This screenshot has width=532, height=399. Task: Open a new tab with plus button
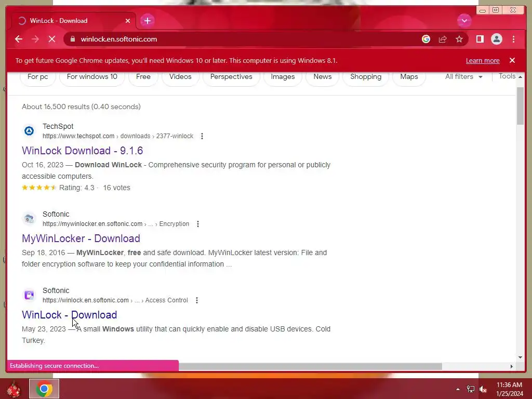point(147,21)
